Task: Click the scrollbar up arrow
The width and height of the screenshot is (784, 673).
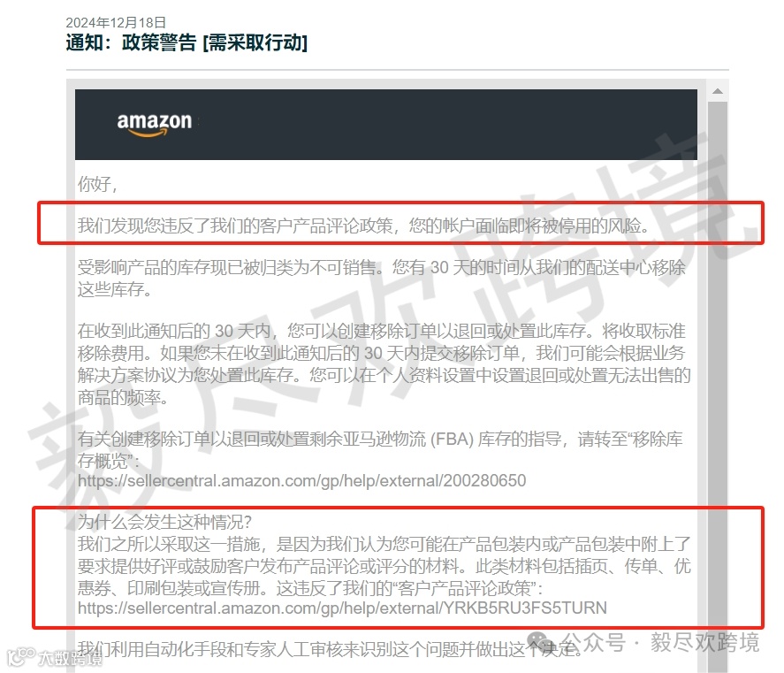Action: 718,91
